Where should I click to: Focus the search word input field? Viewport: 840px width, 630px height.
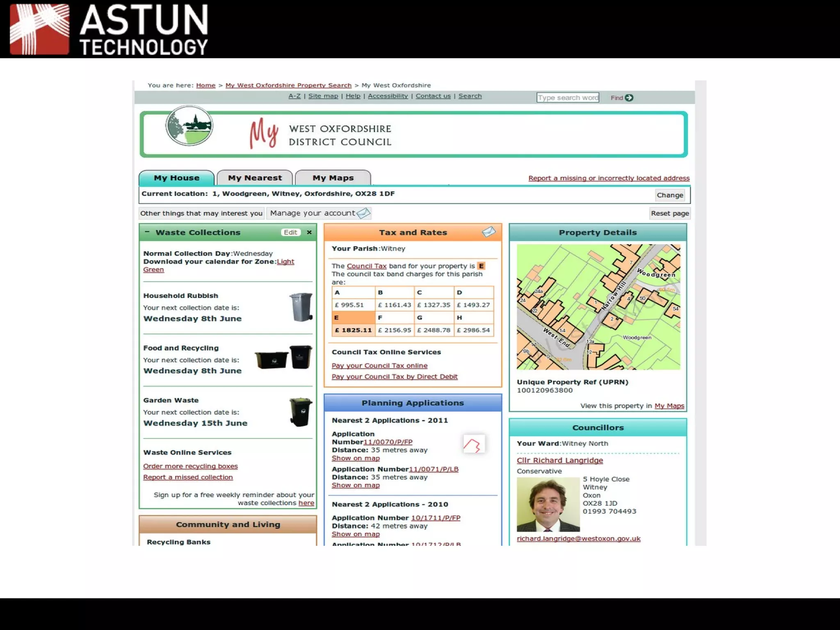click(567, 98)
